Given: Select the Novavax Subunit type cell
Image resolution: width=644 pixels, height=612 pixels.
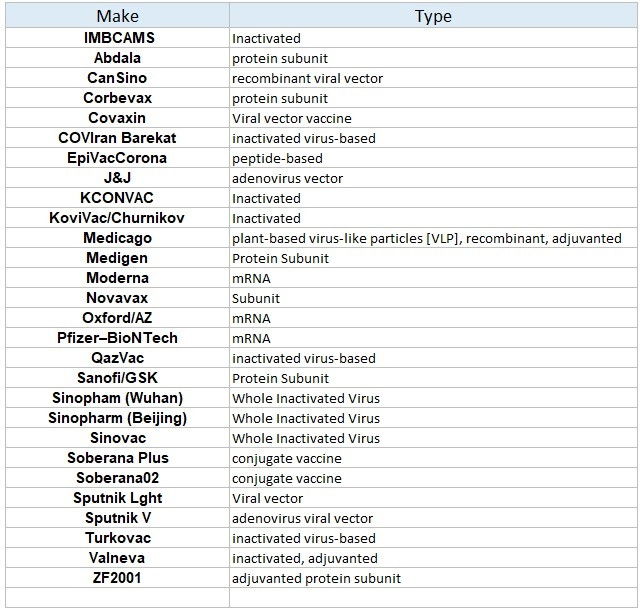Looking at the screenshot, I should point(256,298).
